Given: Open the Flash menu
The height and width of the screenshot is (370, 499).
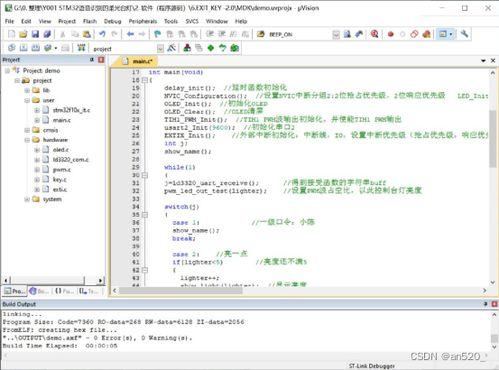Looking at the screenshot, I should pyautogui.click(x=90, y=21).
